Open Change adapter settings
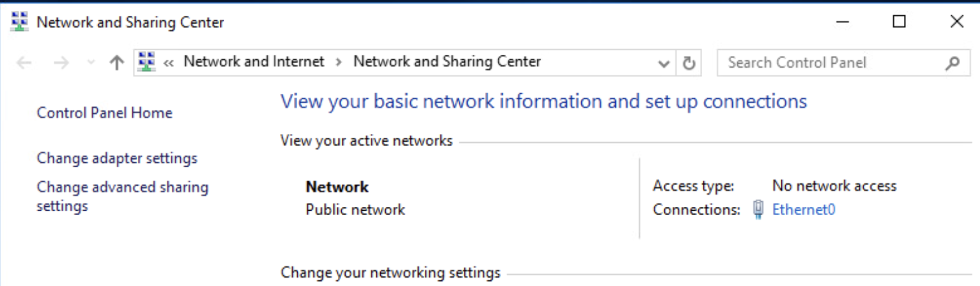This screenshot has width=980, height=286. [x=117, y=158]
